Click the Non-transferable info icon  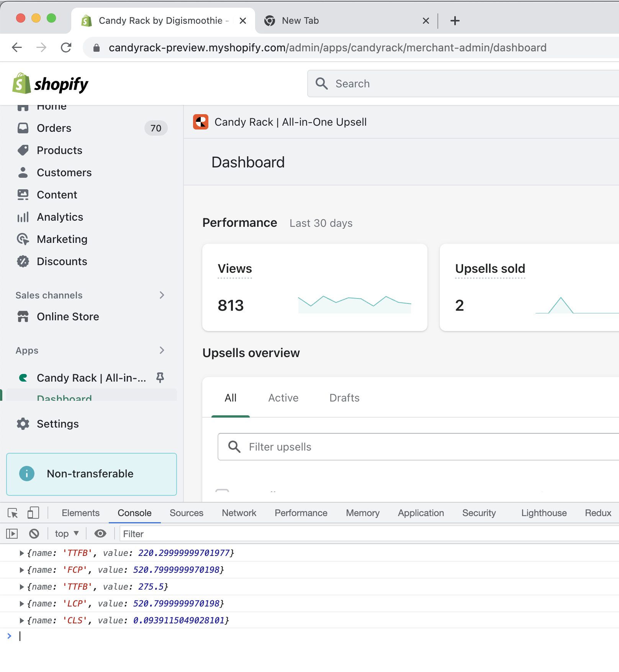(27, 474)
